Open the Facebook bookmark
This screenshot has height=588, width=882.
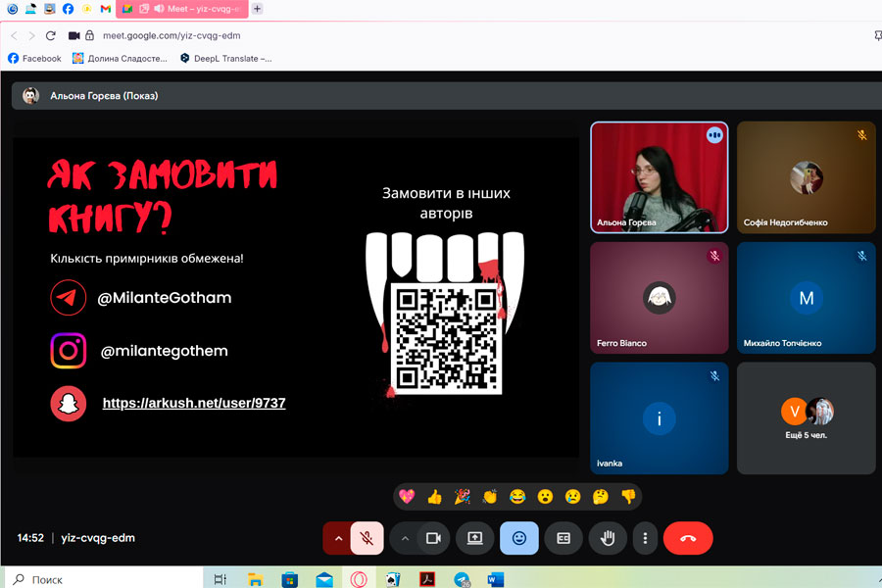pyautogui.click(x=34, y=59)
